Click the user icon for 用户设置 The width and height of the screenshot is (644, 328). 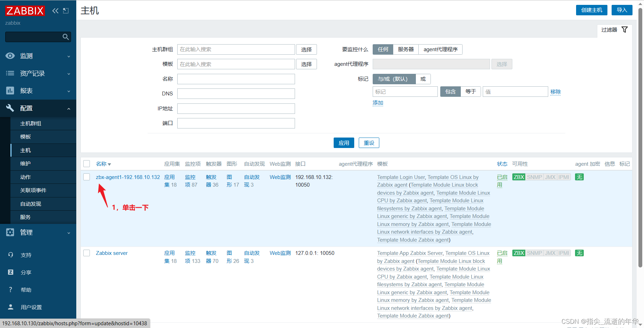(x=10, y=307)
